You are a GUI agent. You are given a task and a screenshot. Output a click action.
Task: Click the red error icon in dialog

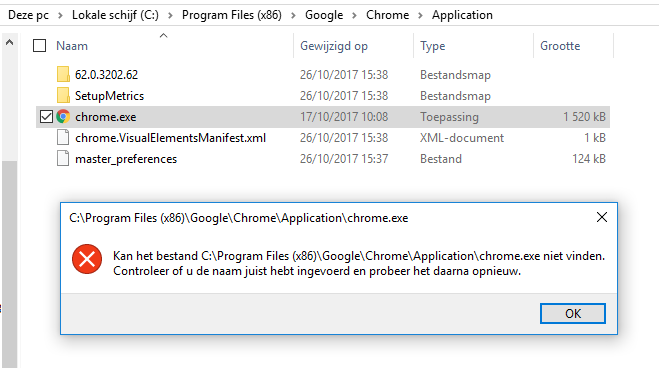87,259
